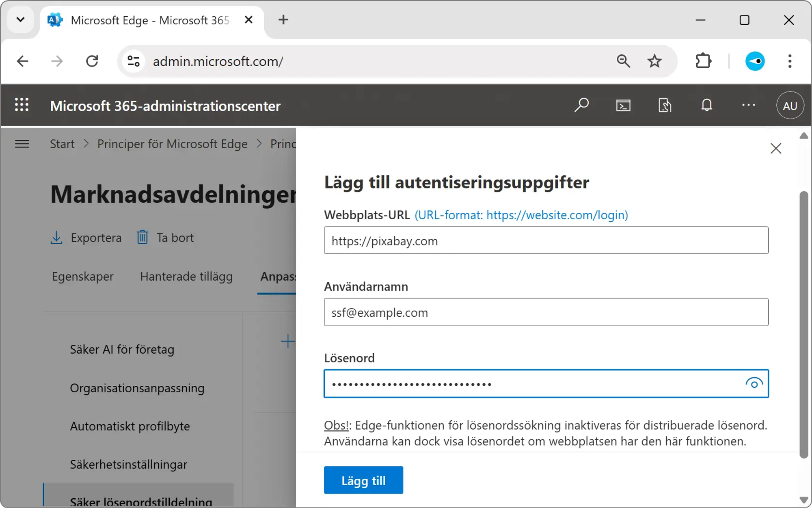Screen dimensions: 812x508
Task: Open the AU account avatar
Action: click(x=790, y=106)
